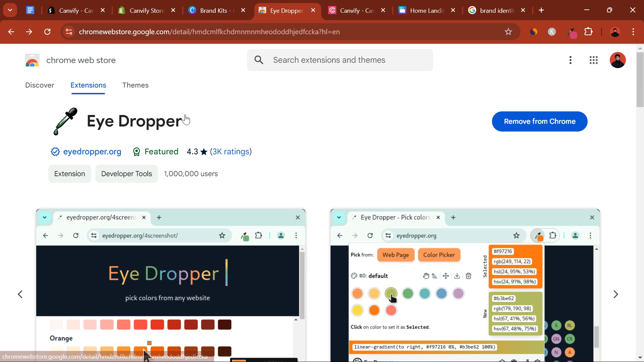The image size is (644, 362).
Task: Close the Eye Dropper tab
Action: coord(313,10)
